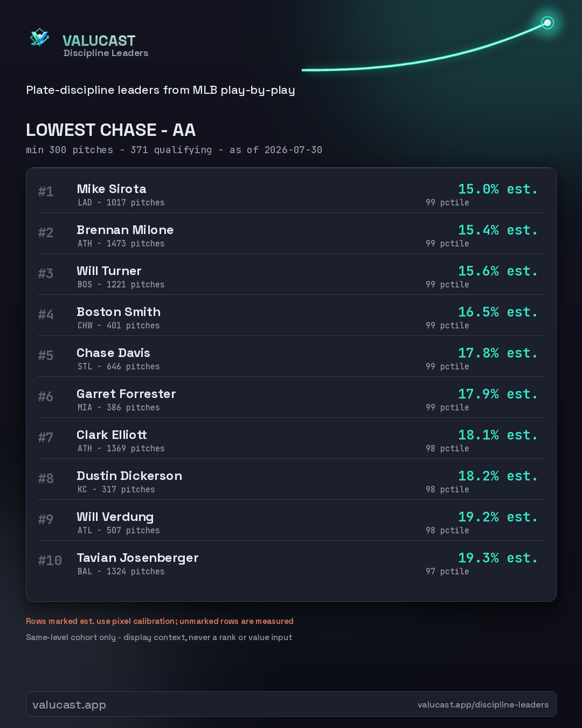582x728 pixels.
Task: Select Brennan Milone's name
Action: [x=125, y=230]
